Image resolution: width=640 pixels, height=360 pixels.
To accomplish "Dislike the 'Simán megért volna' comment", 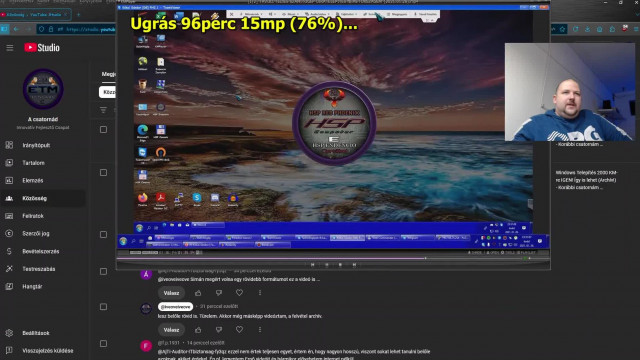I will pos(219,293).
